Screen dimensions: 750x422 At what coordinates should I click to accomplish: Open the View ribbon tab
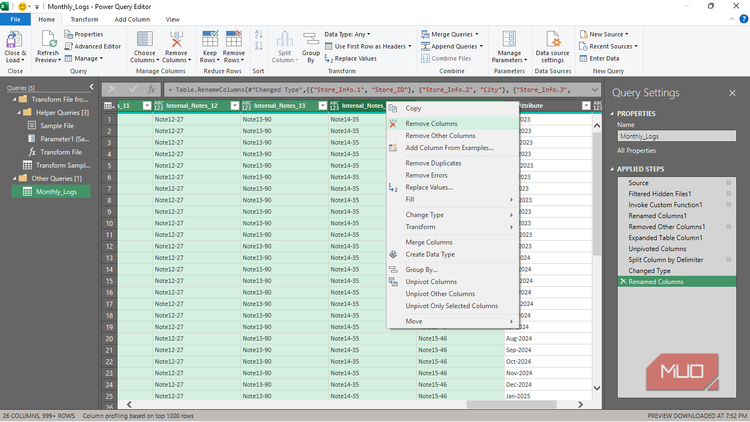tap(173, 19)
